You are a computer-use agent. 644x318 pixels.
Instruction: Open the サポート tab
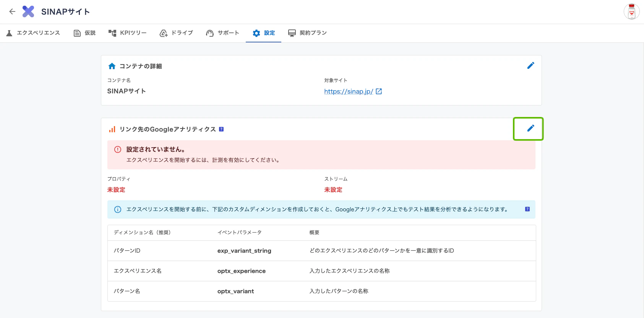tap(222, 33)
